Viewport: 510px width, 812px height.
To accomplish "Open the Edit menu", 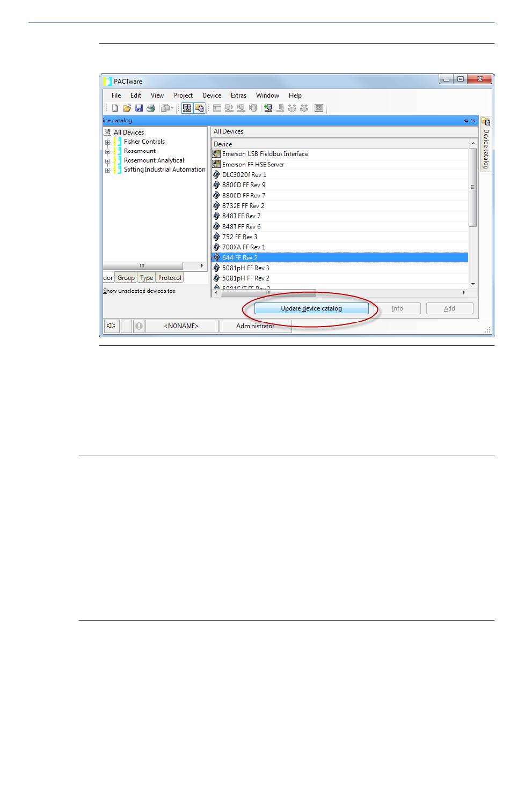I will (x=136, y=95).
